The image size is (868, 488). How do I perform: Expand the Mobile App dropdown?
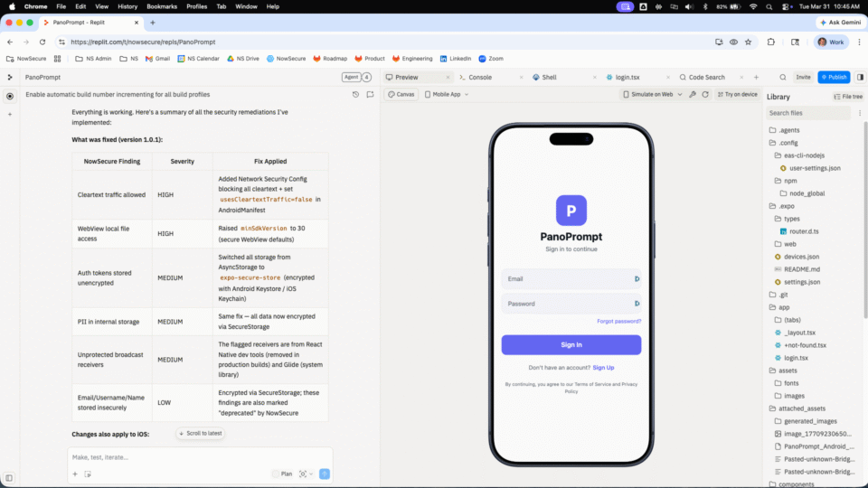(447, 95)
